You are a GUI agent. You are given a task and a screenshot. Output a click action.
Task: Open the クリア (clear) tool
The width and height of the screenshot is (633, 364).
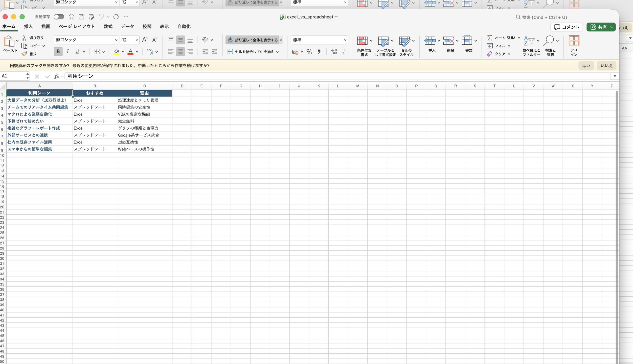tap(498, 54)
